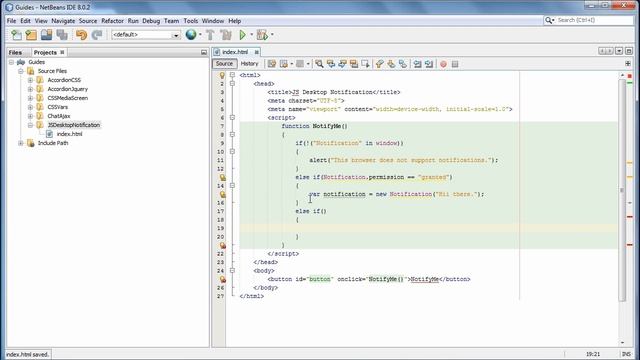Click the Stop Macro Recording square icon
The image size is (640, 360).
pyautogui.click(x=455, y=64)
